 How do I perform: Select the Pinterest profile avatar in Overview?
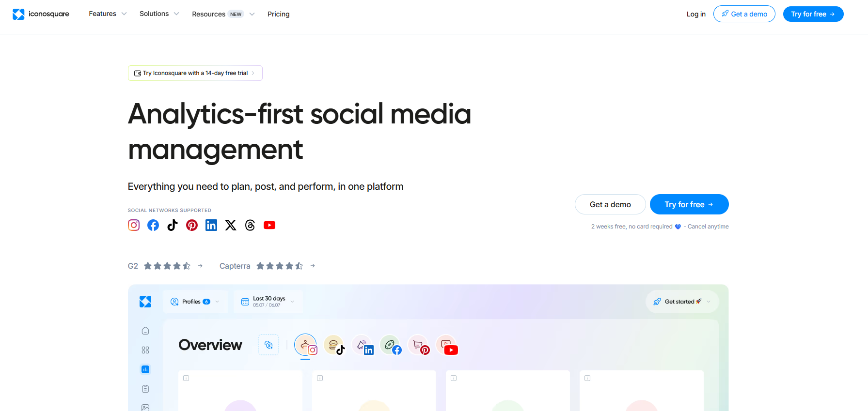[418, 345]
